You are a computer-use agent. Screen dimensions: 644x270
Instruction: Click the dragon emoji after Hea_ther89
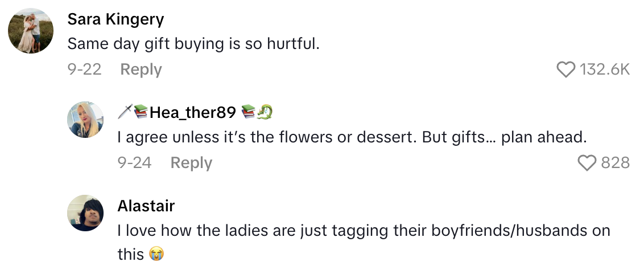point(265,113)
